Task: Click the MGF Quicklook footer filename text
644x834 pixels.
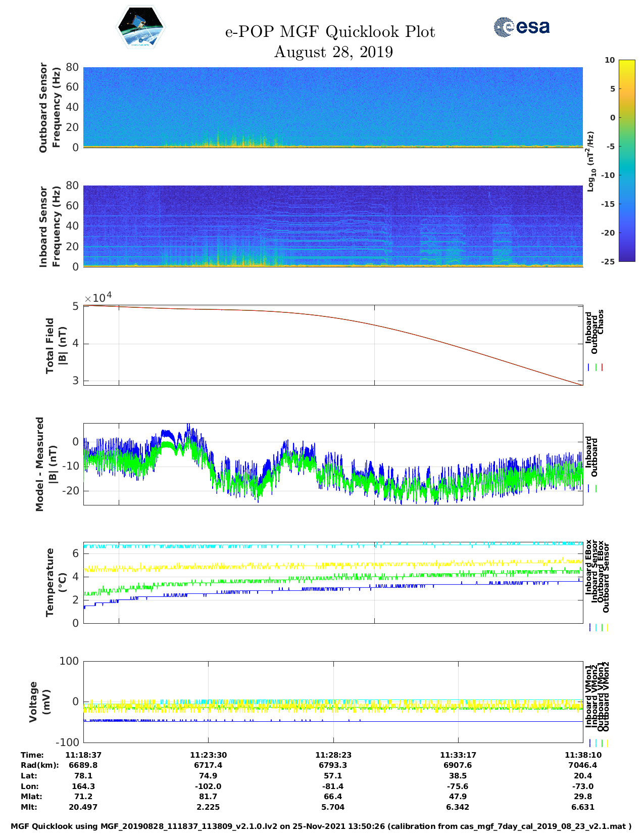Action: (321, 826)
